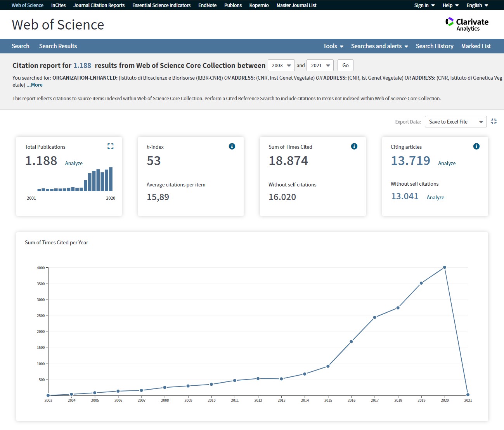504x430 pixels.
Task: Open EndNote from top bar
Action: pyautogui.click(x=207, y=5)
